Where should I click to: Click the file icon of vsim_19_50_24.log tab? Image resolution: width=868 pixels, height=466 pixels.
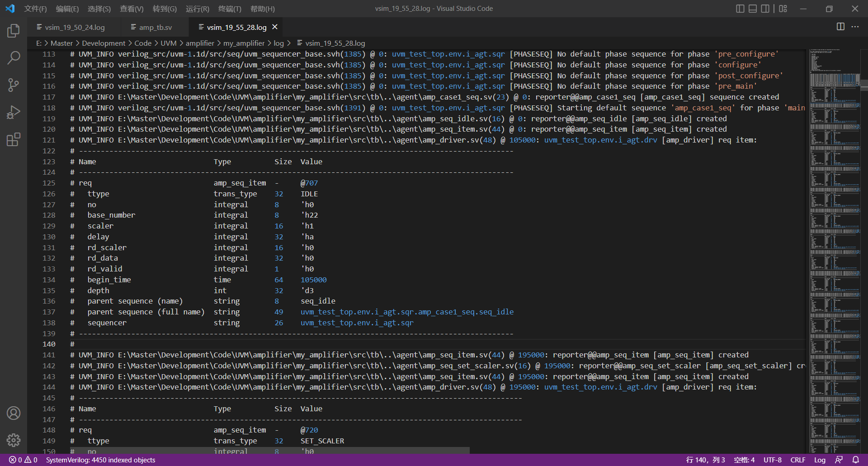pos(39,27)
